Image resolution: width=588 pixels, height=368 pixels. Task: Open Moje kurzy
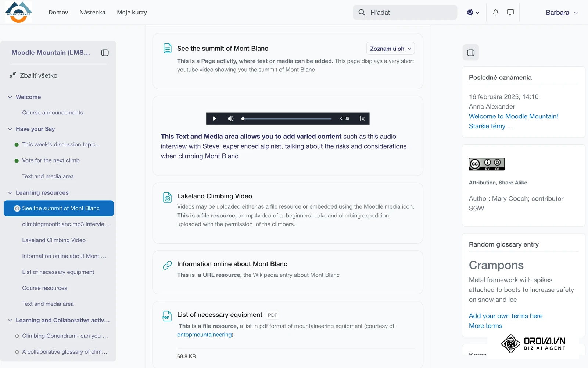coord(132,12)
